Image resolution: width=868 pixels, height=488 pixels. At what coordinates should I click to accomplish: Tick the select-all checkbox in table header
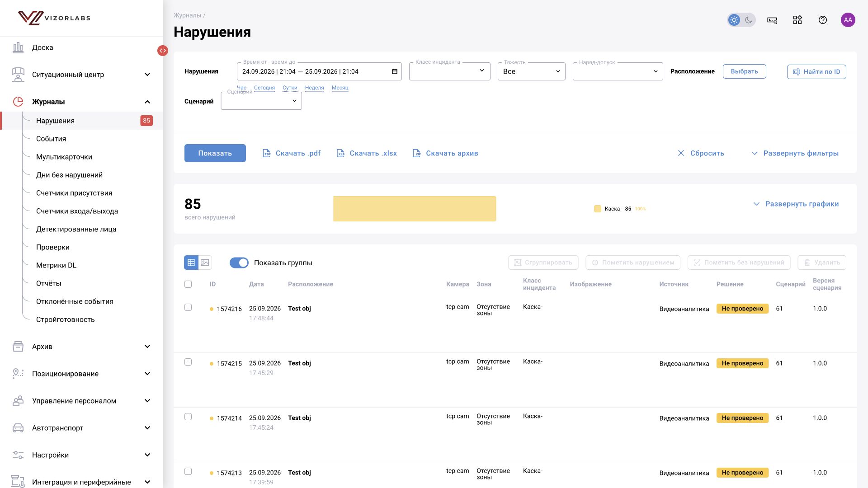[188, 284]
